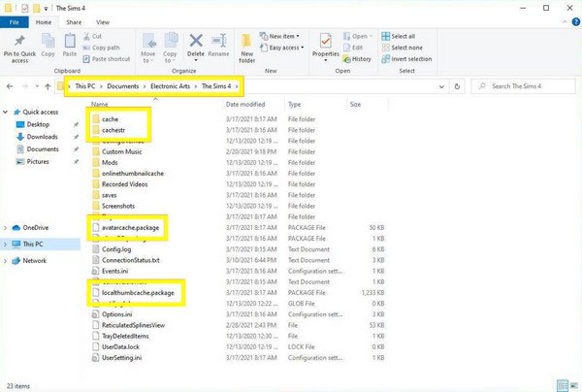Open Windows help question mark icon
582x392 pixels.
pyautogui.click(x=576, y=22)
